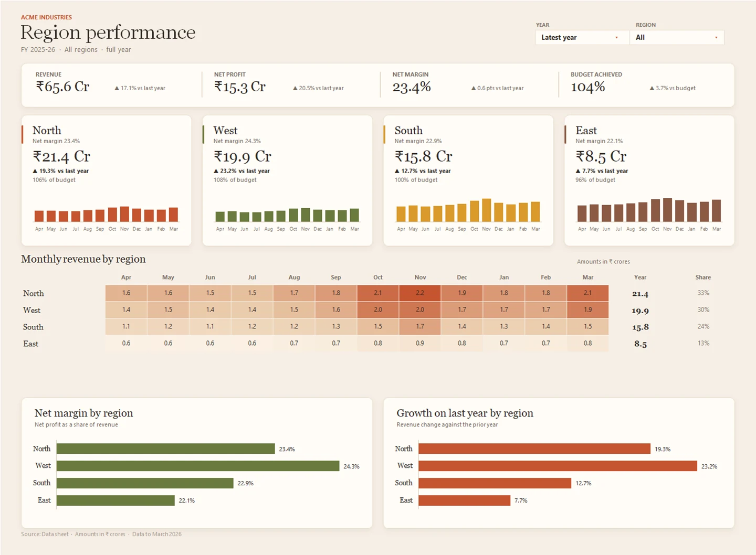Click the South bar in the Growth chart
The image size is (756, 555).
tap(495, 483)
